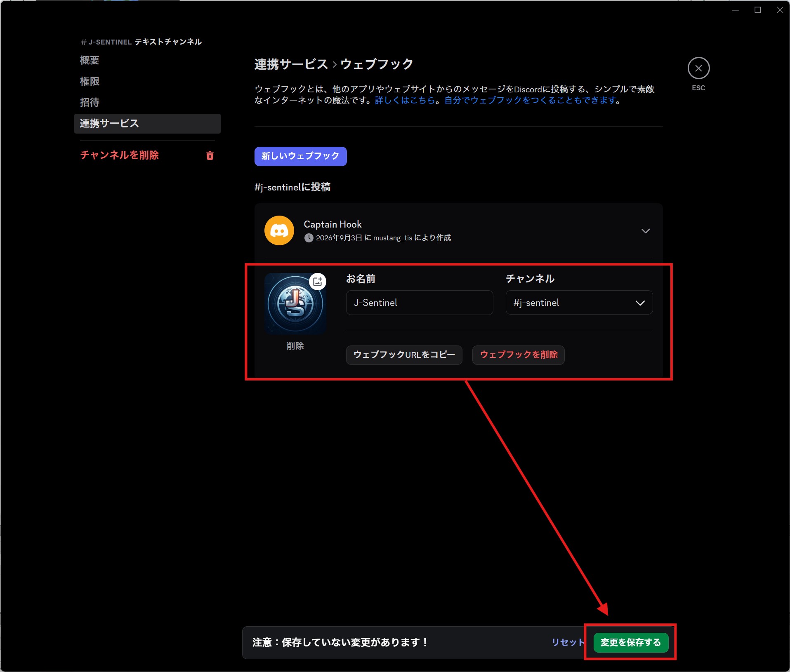The image size is (790, 672).
Task: Click the '# J-SENTINEL テキストチャンネル' sidebar header
Action: (x=141, y=42)
